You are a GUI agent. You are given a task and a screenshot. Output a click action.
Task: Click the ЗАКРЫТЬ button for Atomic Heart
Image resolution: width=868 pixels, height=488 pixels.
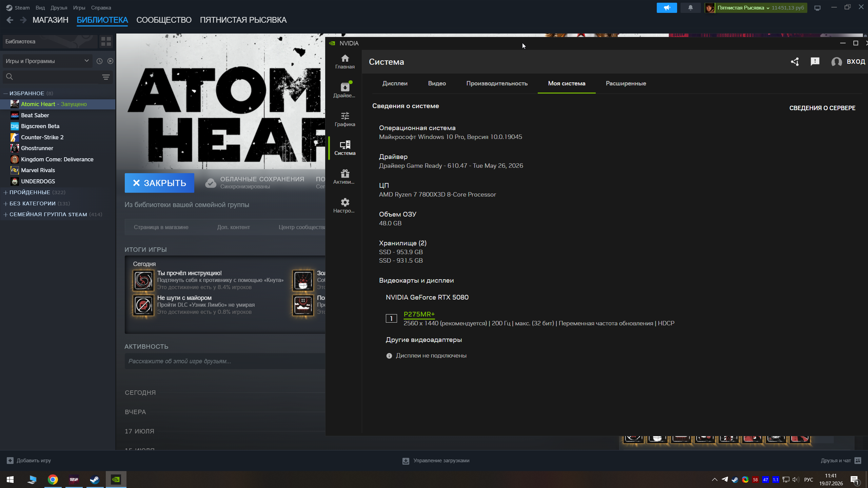pos(159,183)
